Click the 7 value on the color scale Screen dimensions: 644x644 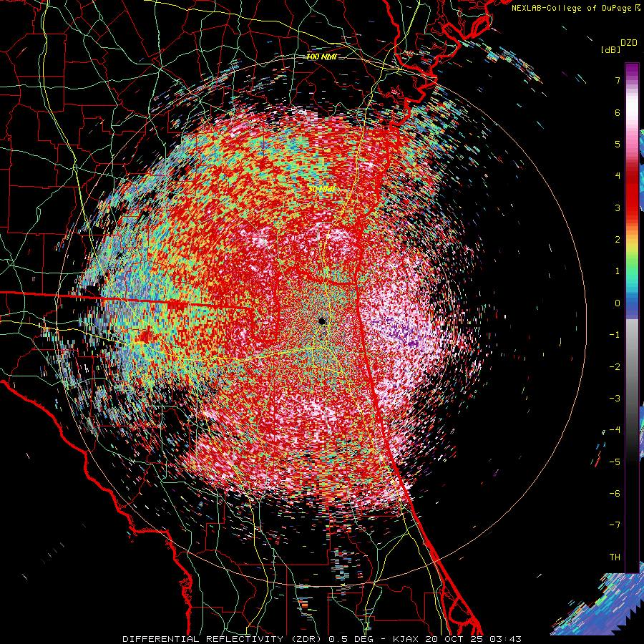click(618, 80)
